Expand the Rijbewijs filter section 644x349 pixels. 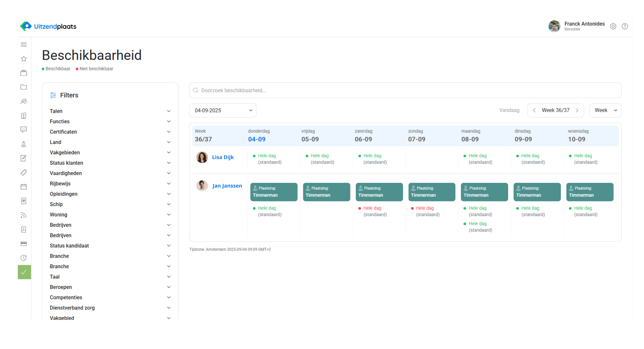tap(110, 184)
